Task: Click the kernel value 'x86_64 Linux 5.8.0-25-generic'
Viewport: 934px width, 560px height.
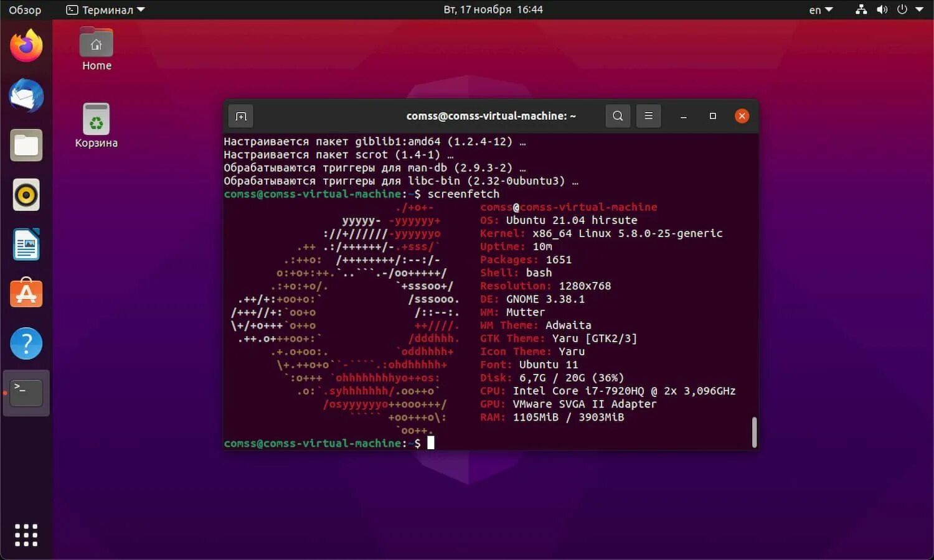Action: (628, 233)
